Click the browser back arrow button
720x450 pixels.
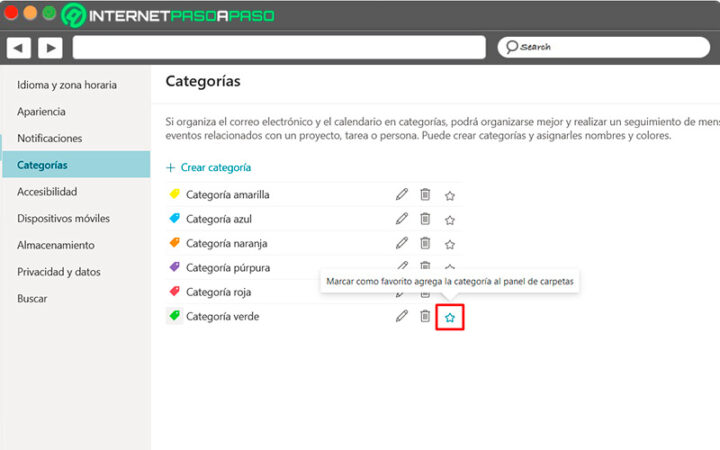18,47
